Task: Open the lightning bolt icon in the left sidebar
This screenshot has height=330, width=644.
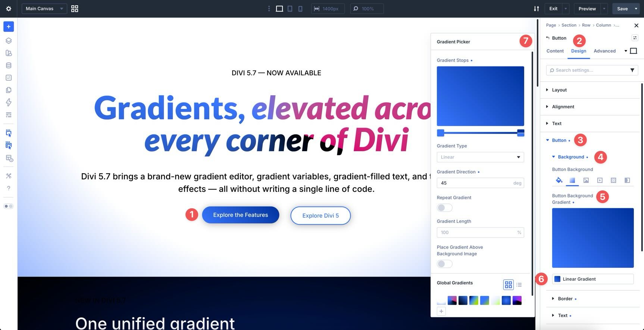Action: (x=9, y=102)
